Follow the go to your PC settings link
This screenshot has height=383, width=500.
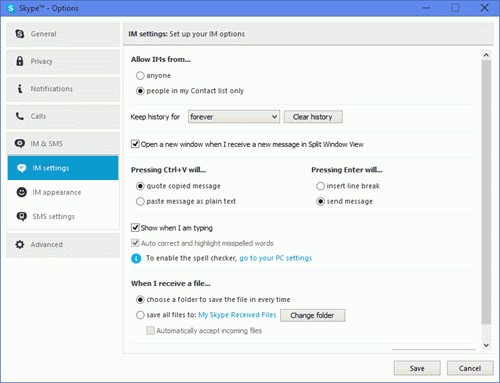pyautogui.click(x=276, y=258)
